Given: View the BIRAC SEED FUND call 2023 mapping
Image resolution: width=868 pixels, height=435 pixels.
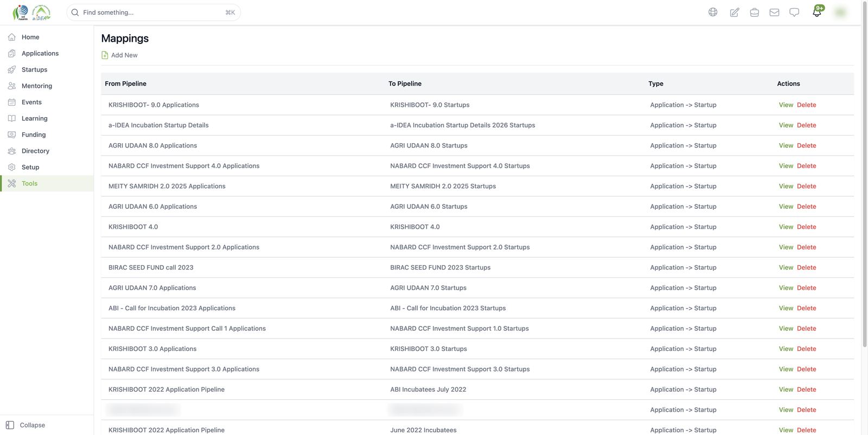Looking at the screenshot, I should click(x=786, y=267).
